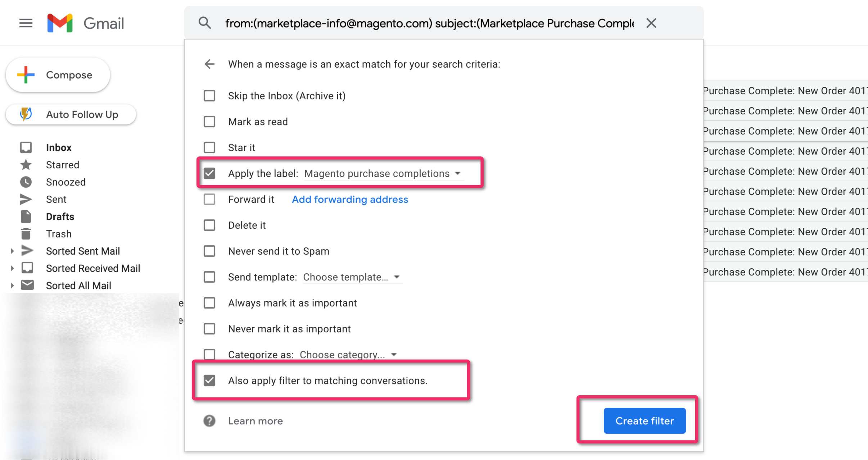Screen dimensions: 868x460
Task: Click the Snoozed clock icon
Action: click(x=26, y=182)
